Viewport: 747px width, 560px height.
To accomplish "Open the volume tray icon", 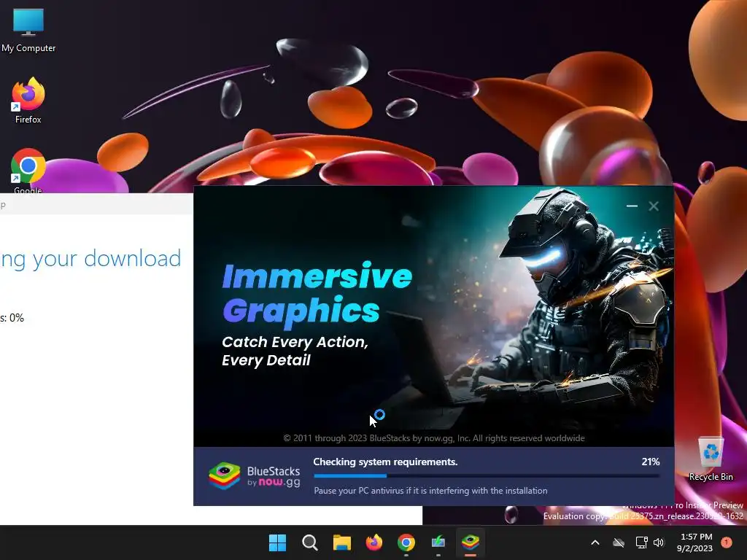I will (x=659, y=542).
